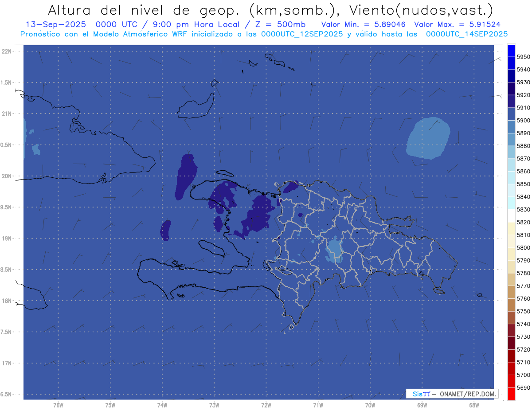Click the '21N' latitude label
The width and height of the screenshot is (532, 411).
(8, 114)
